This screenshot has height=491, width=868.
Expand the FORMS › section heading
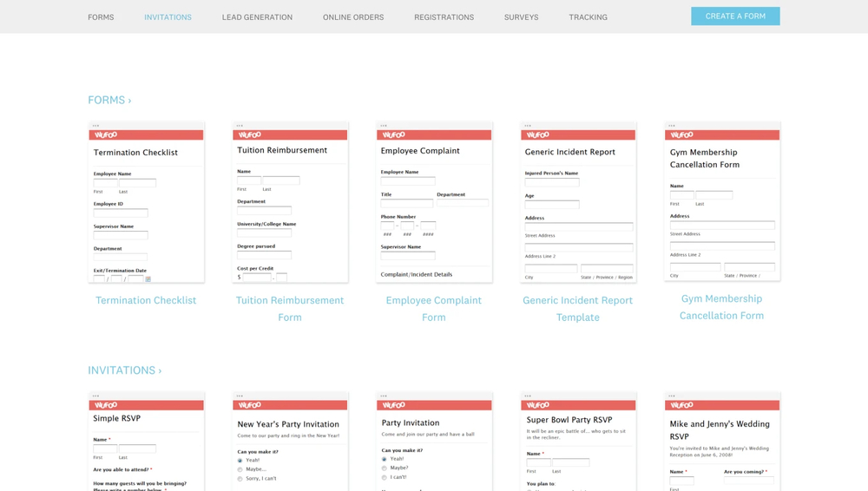click(x=109, y=101)
